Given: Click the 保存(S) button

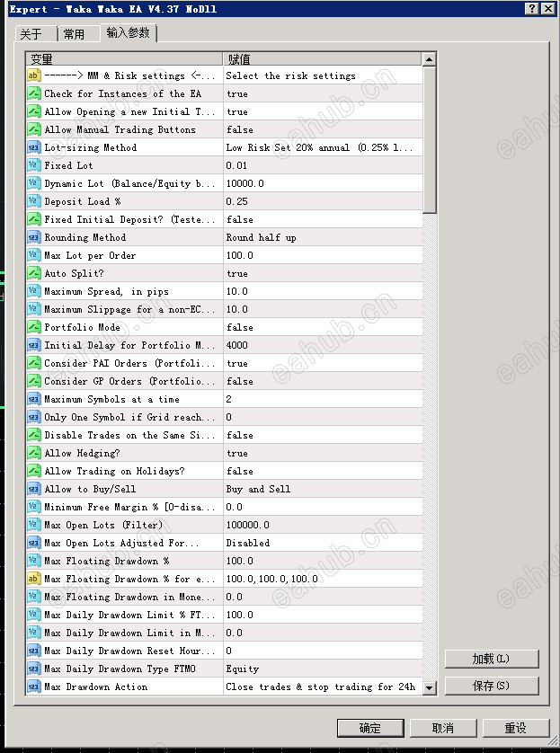Looking at the screenshot, I should 492,686.
